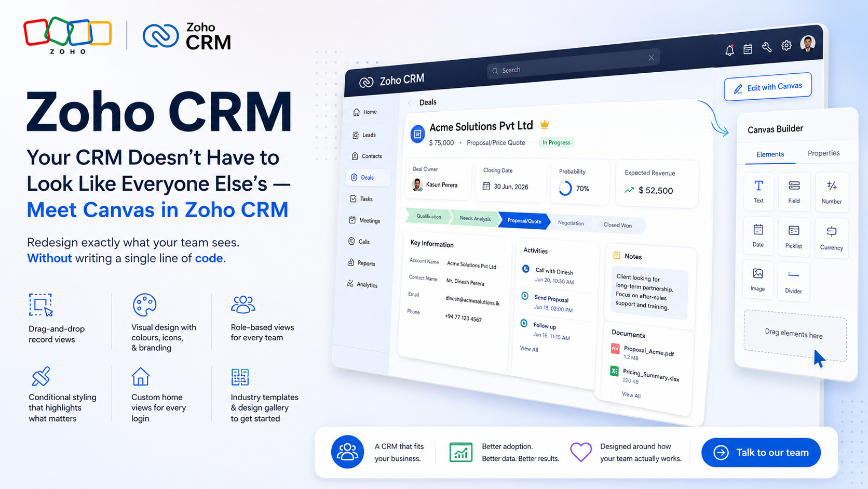Click the Expected Revenue trend arrow
The width and height of the screenshot is (868, 489).
(x=629, y=190)
